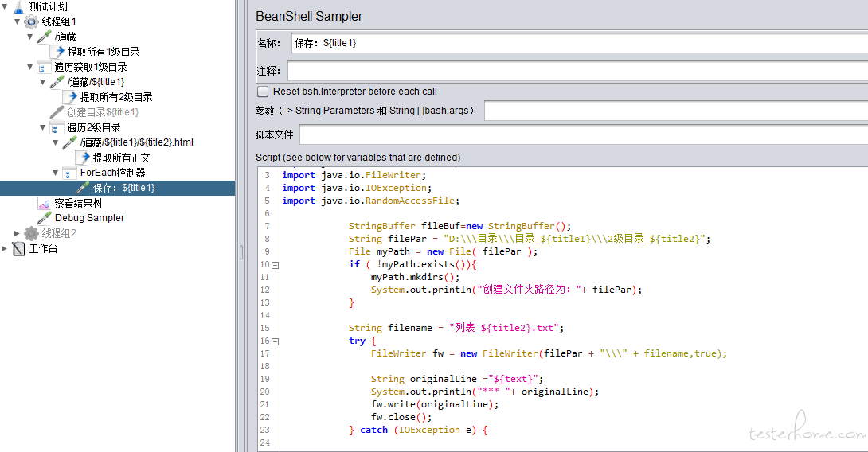Screen dimensions: 868x452
Task: Select 创建目录${title1} tree item
Action: pyautogui.click(x=103, y=112)
